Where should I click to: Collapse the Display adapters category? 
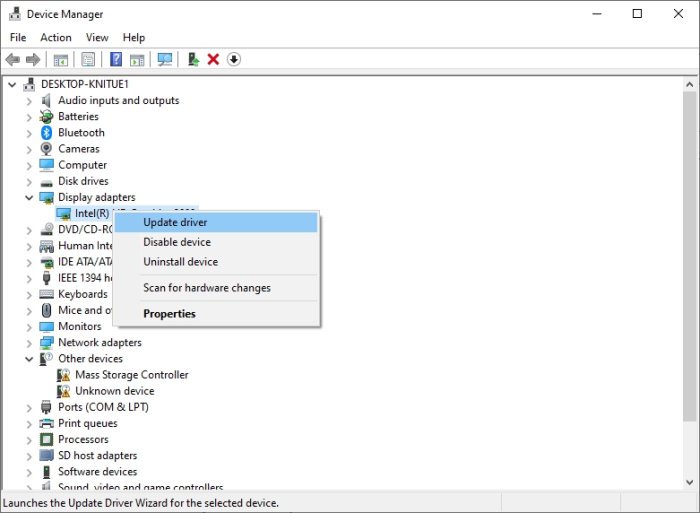coord(29,197)
